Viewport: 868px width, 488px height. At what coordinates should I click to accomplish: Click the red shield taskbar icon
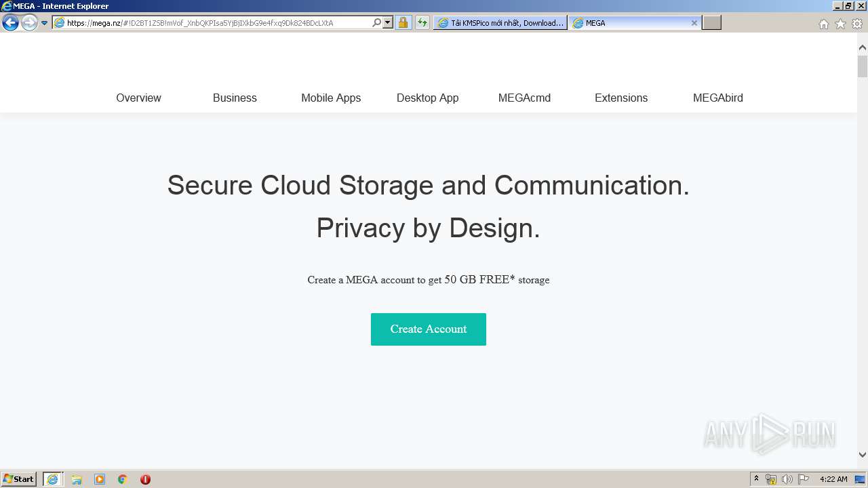[x=145, y=479]
